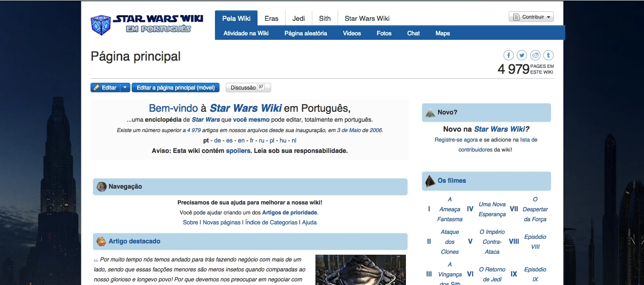Open film O Império Contra-Ataca
This screenshot has width=644, height=285.
(x=492, y=242)
